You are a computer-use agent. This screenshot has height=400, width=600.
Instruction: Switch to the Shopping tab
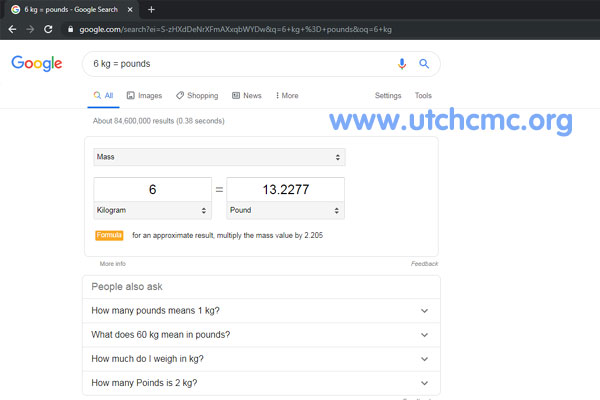coord(197,96)
